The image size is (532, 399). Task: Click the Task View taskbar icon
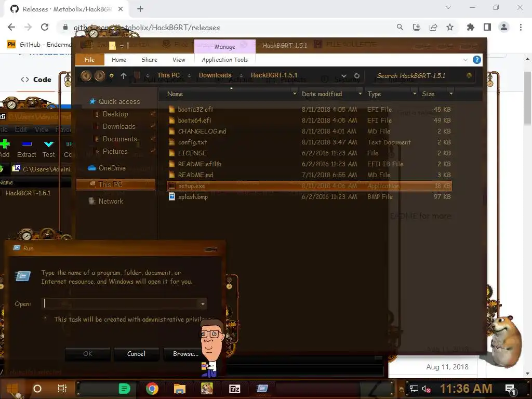click(x=62, y=389)
